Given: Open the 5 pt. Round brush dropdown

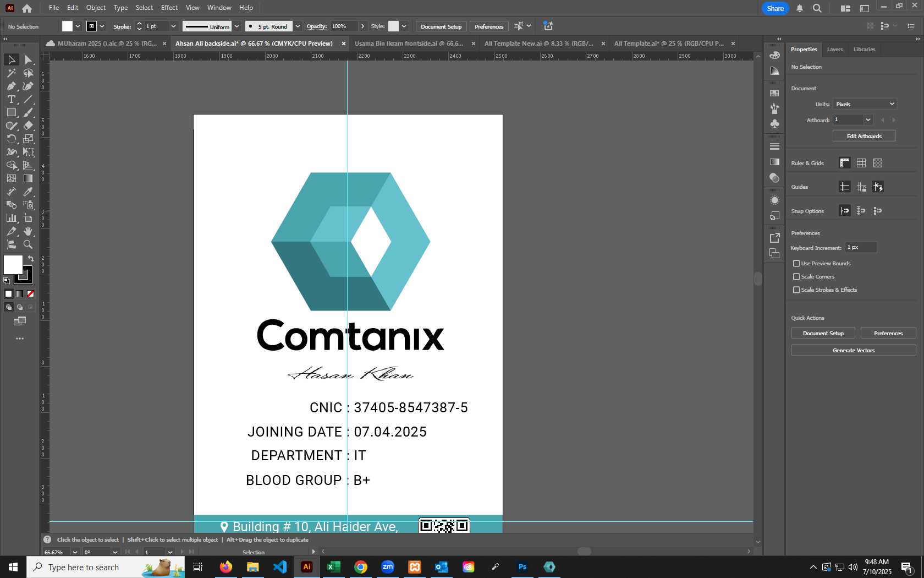Looking at the screenshot, I should (x=298, y=26).
